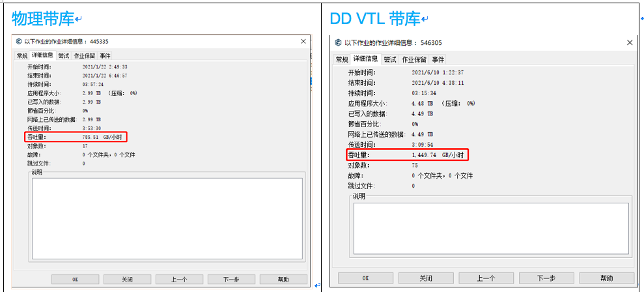644x292 pixels.
Task: Close the job 445335 details window
Action: (x=303, y=41)
